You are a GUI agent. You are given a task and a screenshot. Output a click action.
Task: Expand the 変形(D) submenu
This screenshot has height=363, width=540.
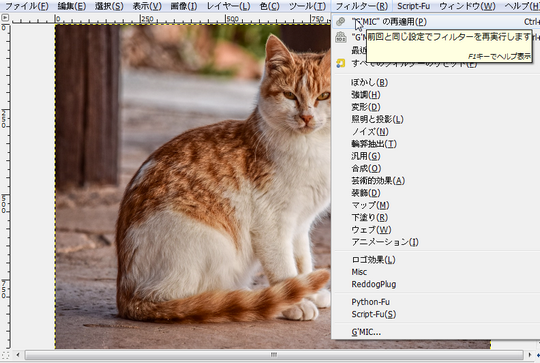[436, 107]
